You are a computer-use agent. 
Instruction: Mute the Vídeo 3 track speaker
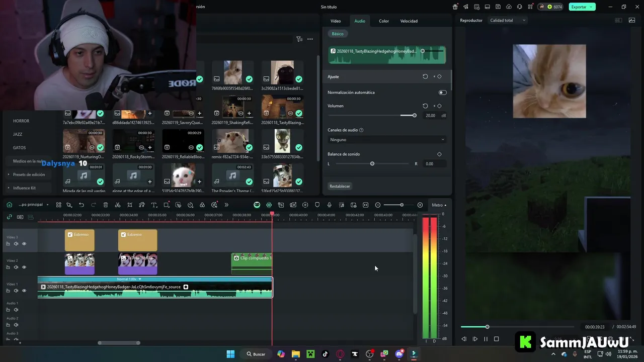pyautogui.click(x=16, y=244)
